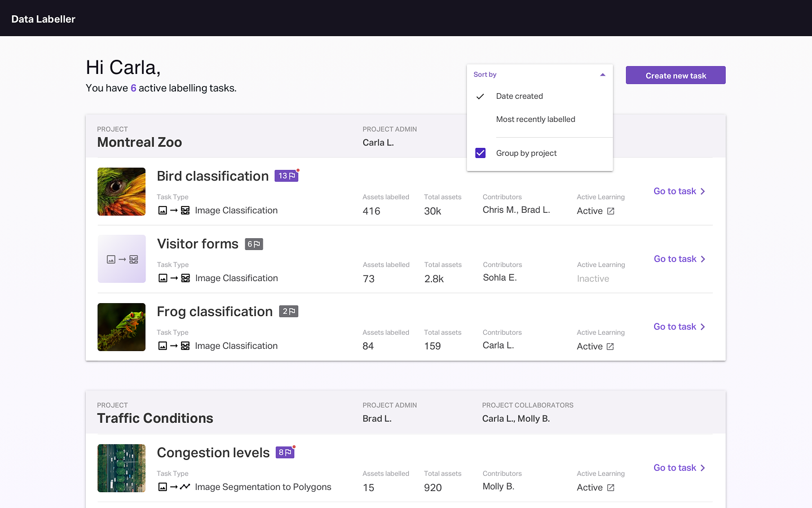This screenshot has height=508, width=812.
Task: Open Active Learning external link for Congestion levels
Action: (611, 488)
